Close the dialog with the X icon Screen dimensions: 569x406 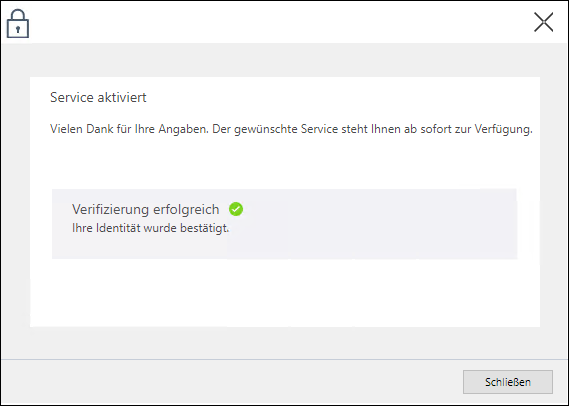click(543, 22)
